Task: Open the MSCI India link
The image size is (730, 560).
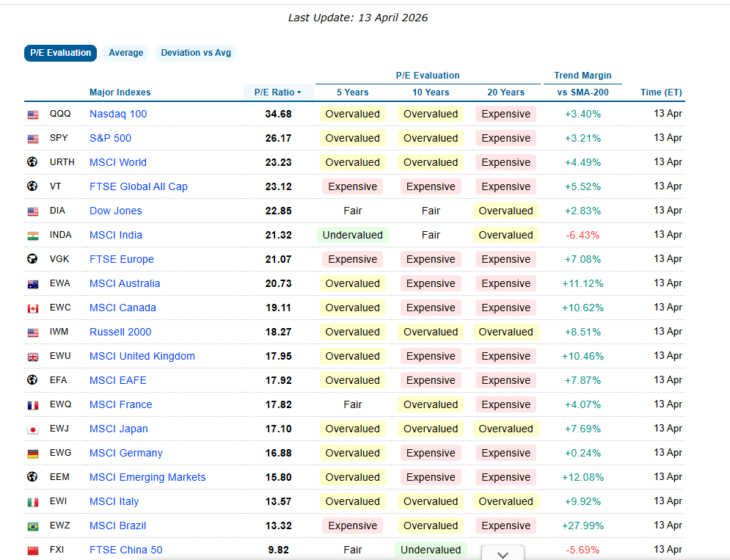Action: click(116, 235)
